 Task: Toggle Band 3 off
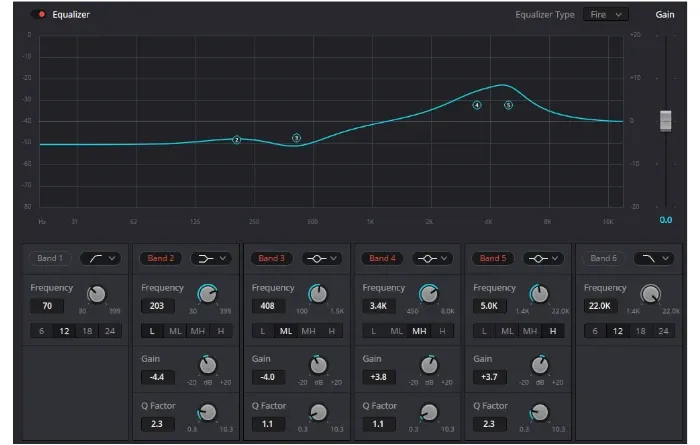[x=271, y=258]
